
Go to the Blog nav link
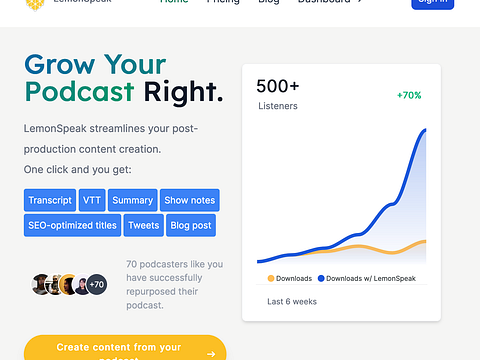click(x=269, y=2)
